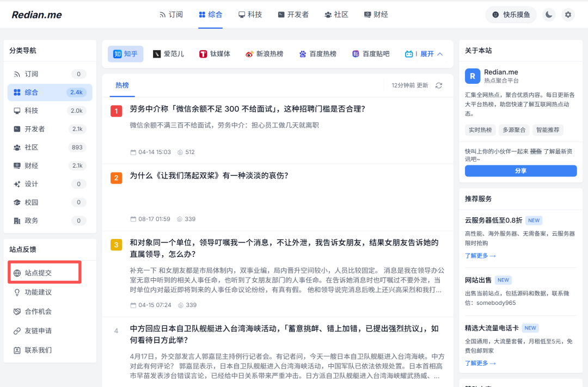The width and height of the screenshot is (588, 387).
Task: Open 了解更多 under 云服务器
Action: [480, 256]
